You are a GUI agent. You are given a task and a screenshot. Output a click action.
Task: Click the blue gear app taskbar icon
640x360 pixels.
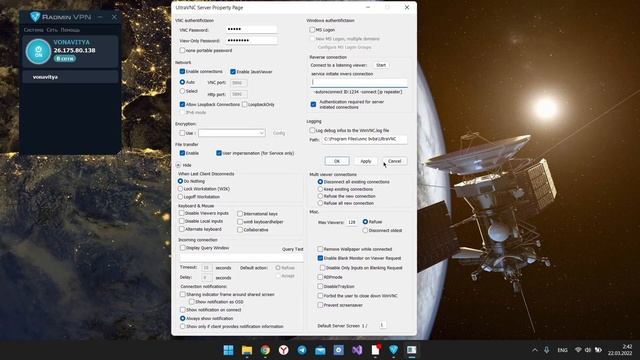click(339, 350)
